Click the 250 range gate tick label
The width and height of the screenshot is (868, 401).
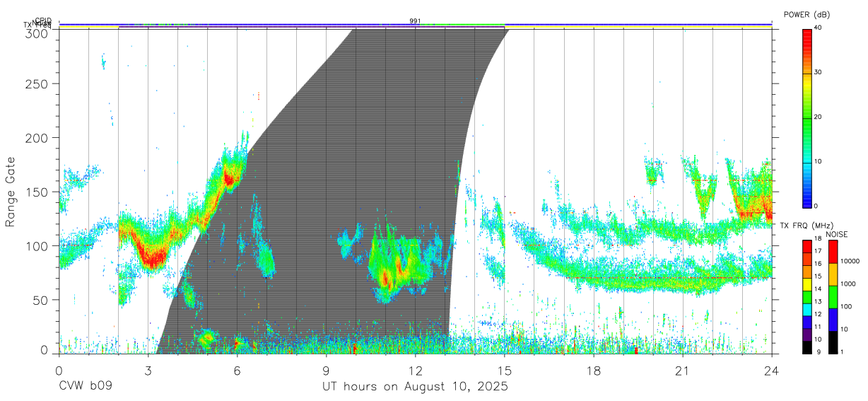pos(37,84)
